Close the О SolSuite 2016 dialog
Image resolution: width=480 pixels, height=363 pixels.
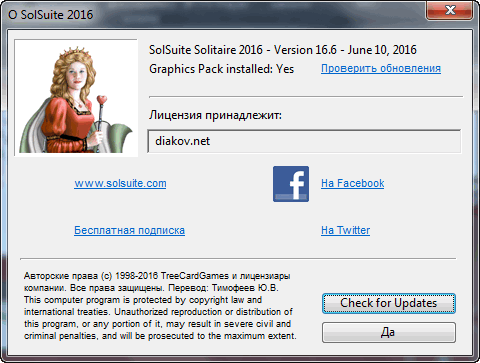(449, 11)
